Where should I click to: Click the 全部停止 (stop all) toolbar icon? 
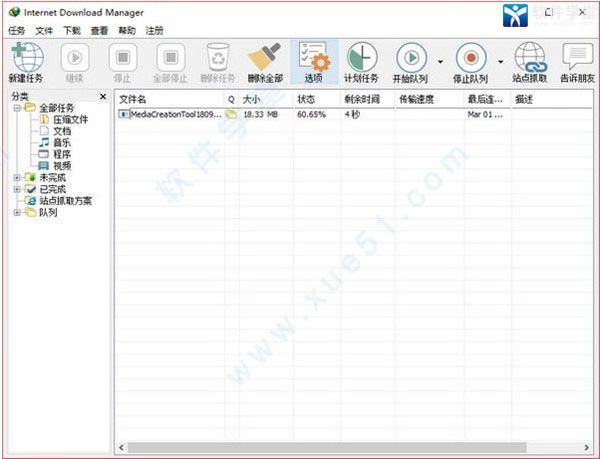[171, 57]
